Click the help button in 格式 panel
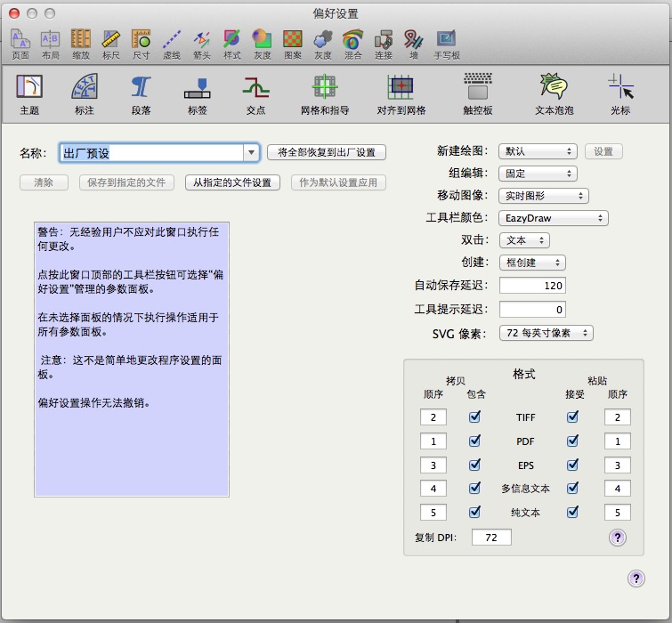Viewport: 672px width, 623px height. pos(618,538)
